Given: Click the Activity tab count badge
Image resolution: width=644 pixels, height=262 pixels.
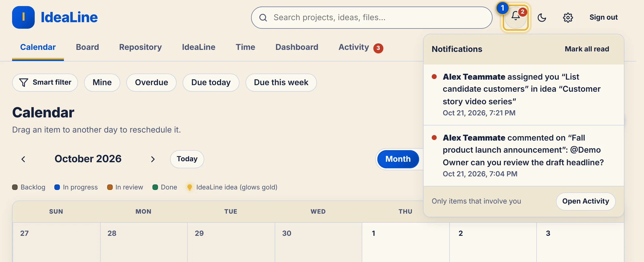Looking at the screenshot, I should tap(378, 48).
